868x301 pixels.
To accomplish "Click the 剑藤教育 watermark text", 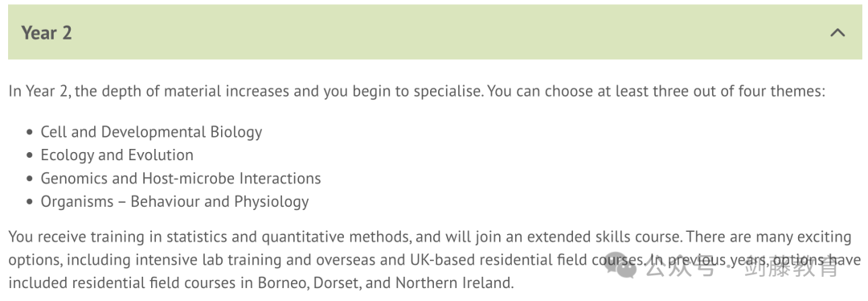I will pos(791,268).
